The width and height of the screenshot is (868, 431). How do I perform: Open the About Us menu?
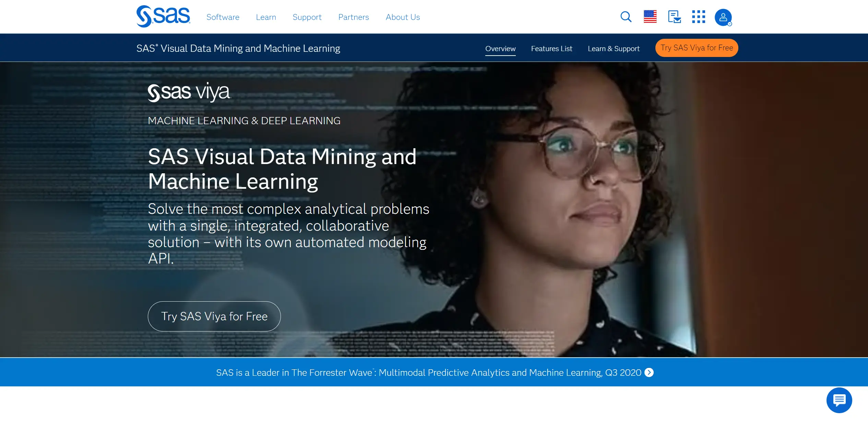[x=403, y=17]
